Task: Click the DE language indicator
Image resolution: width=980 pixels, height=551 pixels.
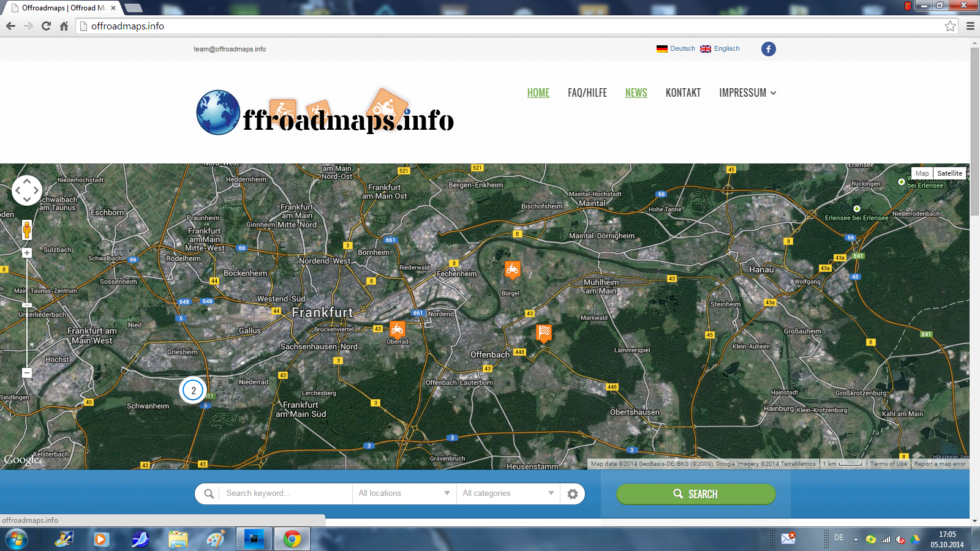Action: [839, 538]
